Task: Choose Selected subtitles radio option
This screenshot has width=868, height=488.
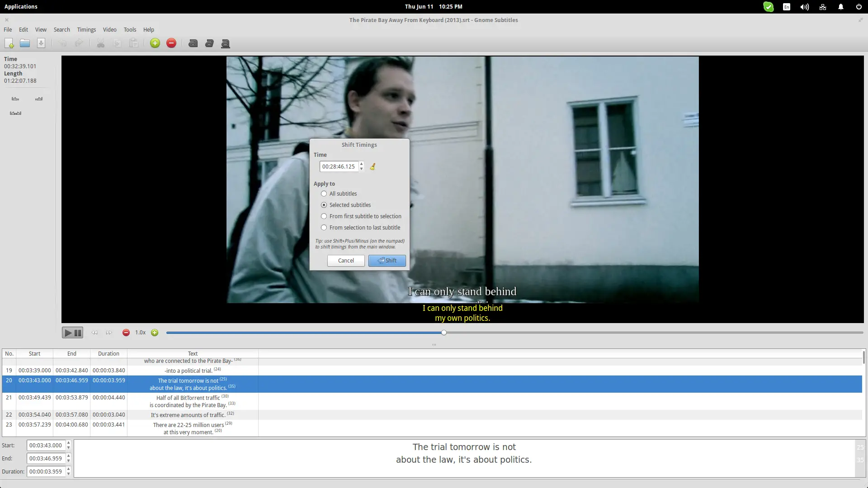Action: (346, 205)
